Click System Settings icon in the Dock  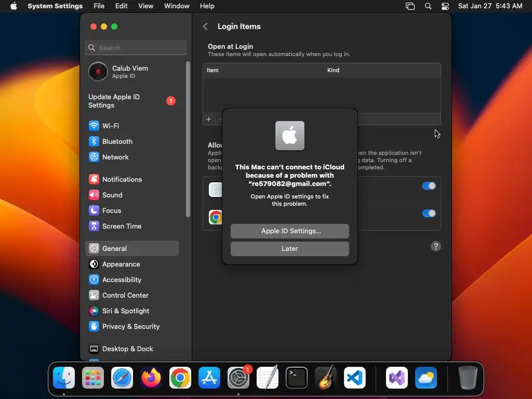point(238,378)
